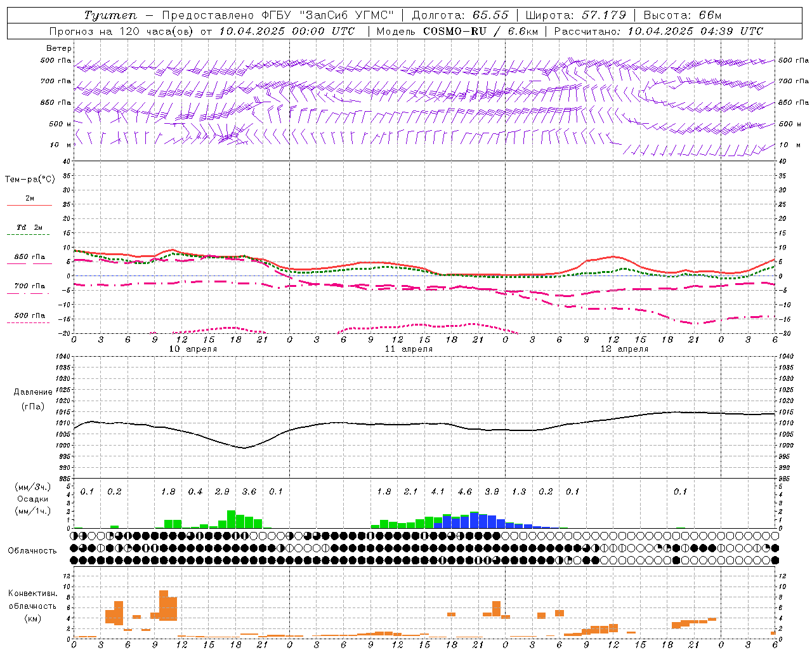Select the model name COSMO-RU / 6.6км
Viewport: 812px width, 650px height.
(480, 31)
